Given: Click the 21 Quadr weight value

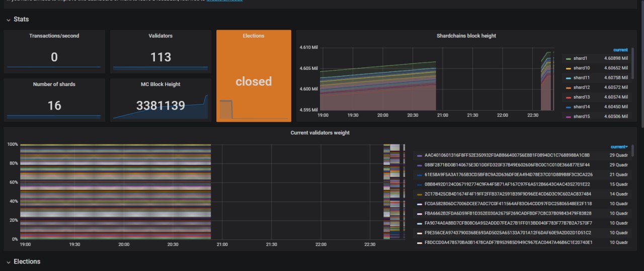Looking at the screenshot, I should [x=619, y=174].
